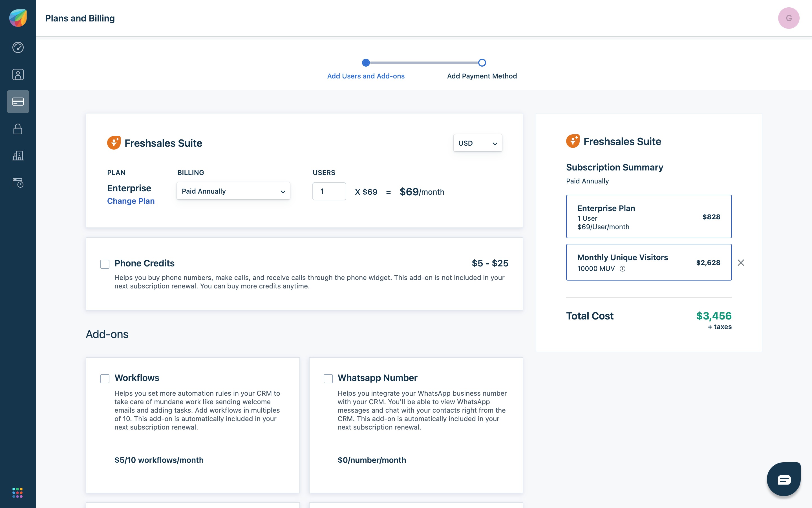Click the $0/number/month price

click(x=372, y=460)
